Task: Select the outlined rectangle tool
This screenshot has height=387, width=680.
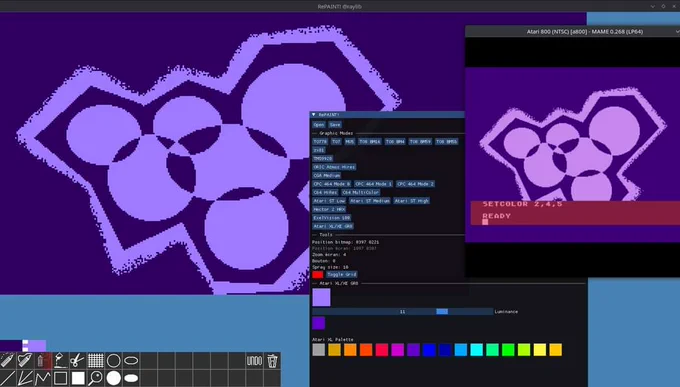Action: (x=60, y=378)
